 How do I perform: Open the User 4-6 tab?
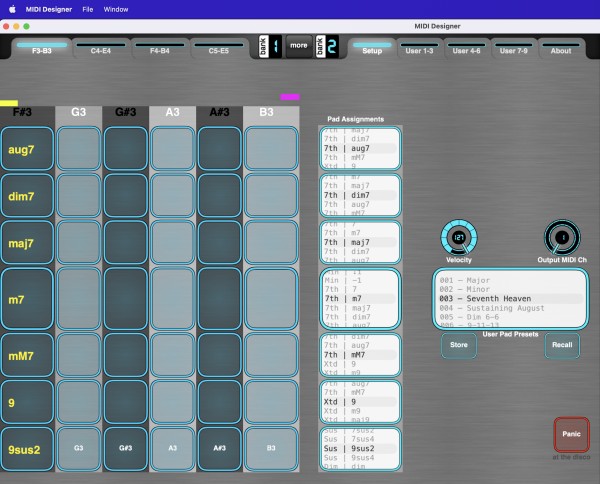click(x=466, y=48)
